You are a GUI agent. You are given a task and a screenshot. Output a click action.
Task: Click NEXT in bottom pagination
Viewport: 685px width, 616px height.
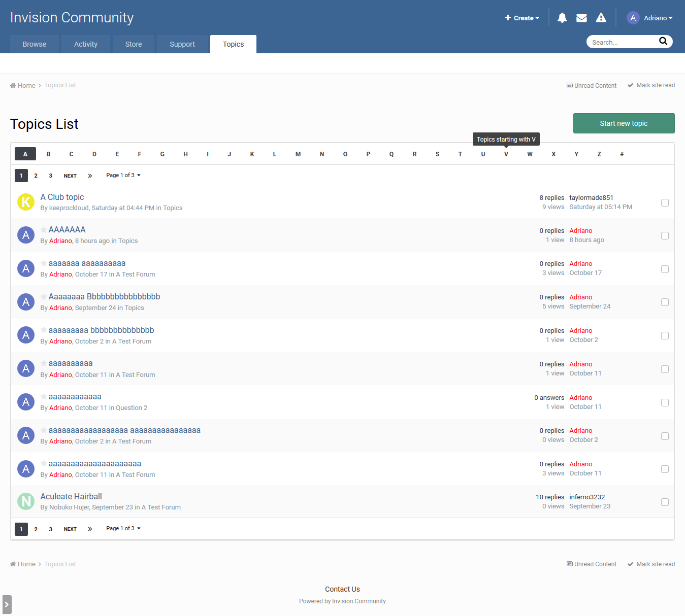[70, 529]
